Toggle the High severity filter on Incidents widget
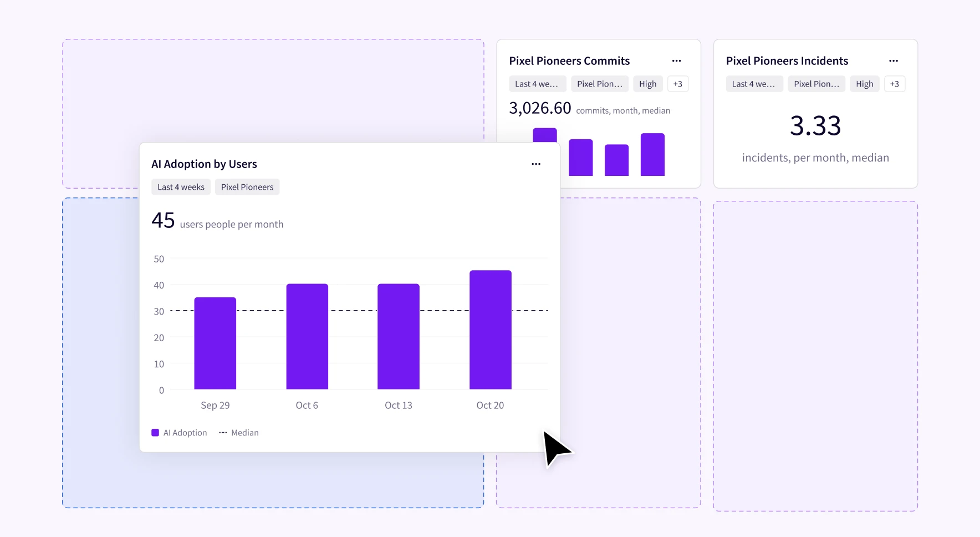Image resolution: width=980 pixels, height=537 pixels. coord(864,84)
